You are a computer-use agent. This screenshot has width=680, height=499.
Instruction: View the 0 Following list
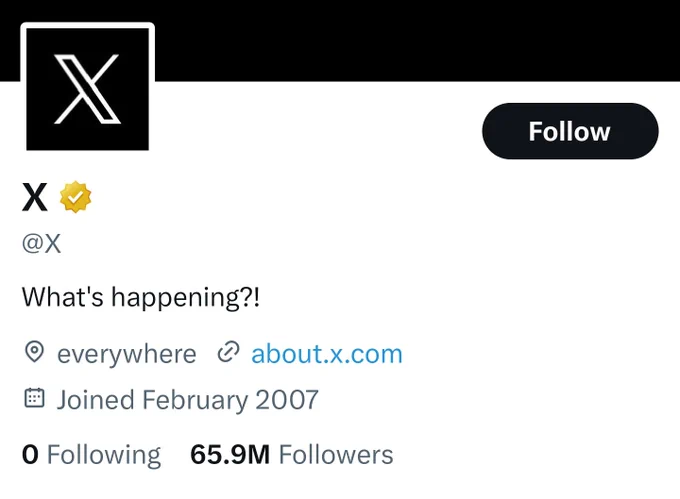(92, 455)
